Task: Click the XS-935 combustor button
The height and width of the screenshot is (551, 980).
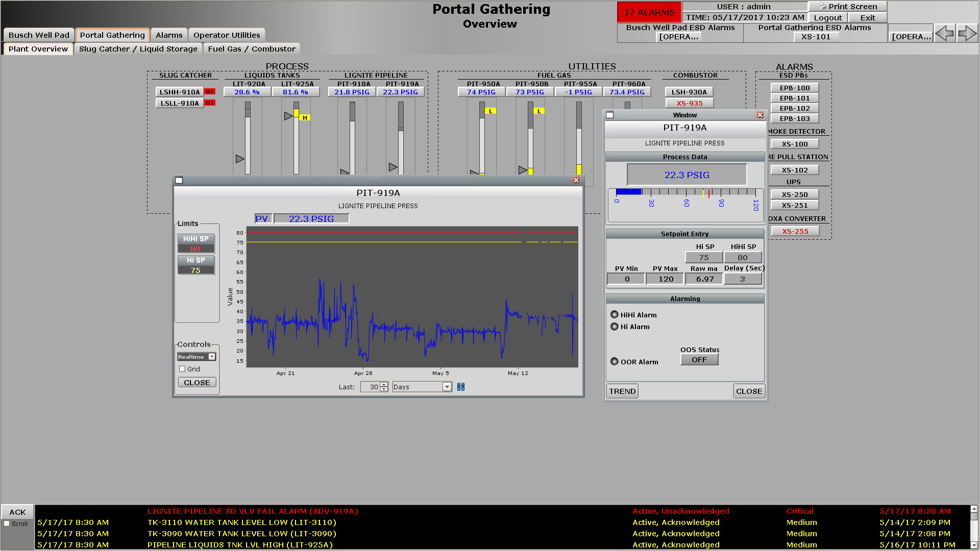Action: click(689, 103)
